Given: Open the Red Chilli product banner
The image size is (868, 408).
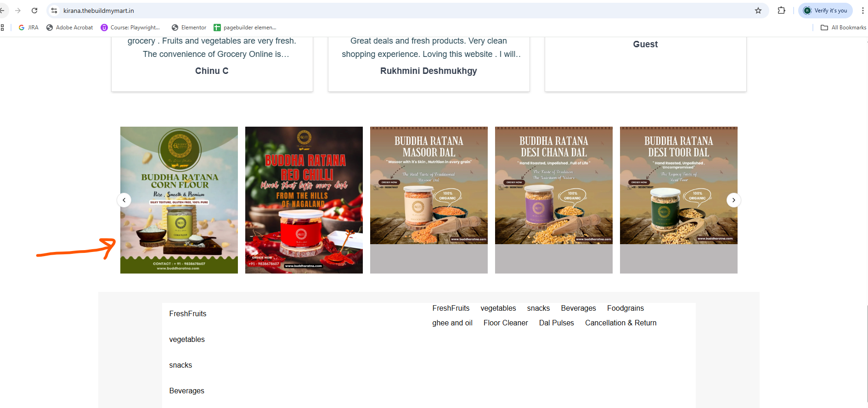Looking at the screenshot, I should pyautogui.click(x=304, y=200).
